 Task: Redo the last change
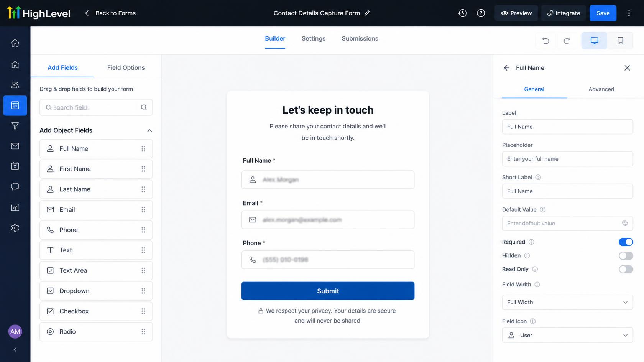tap(567, 41)
